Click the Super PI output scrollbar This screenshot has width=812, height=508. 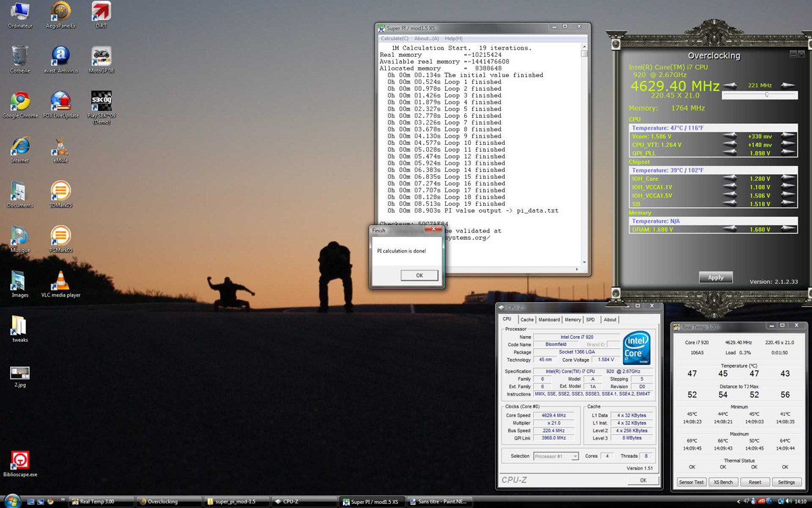585,154
